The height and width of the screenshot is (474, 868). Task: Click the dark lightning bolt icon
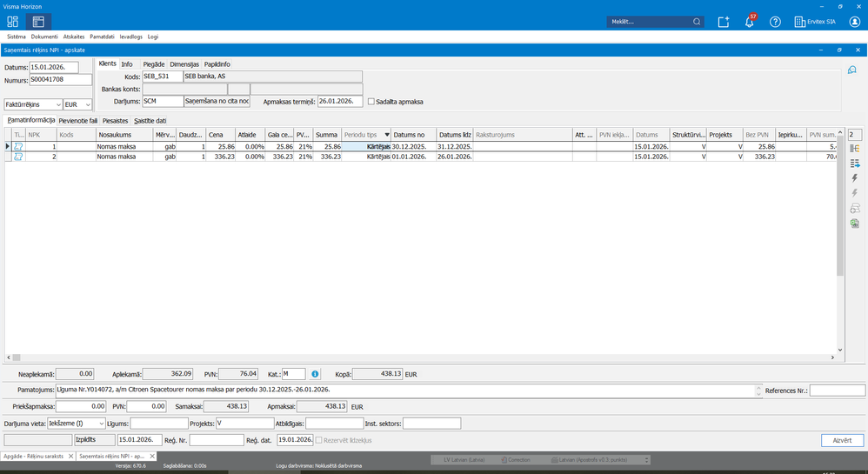(x=855, y=177)
